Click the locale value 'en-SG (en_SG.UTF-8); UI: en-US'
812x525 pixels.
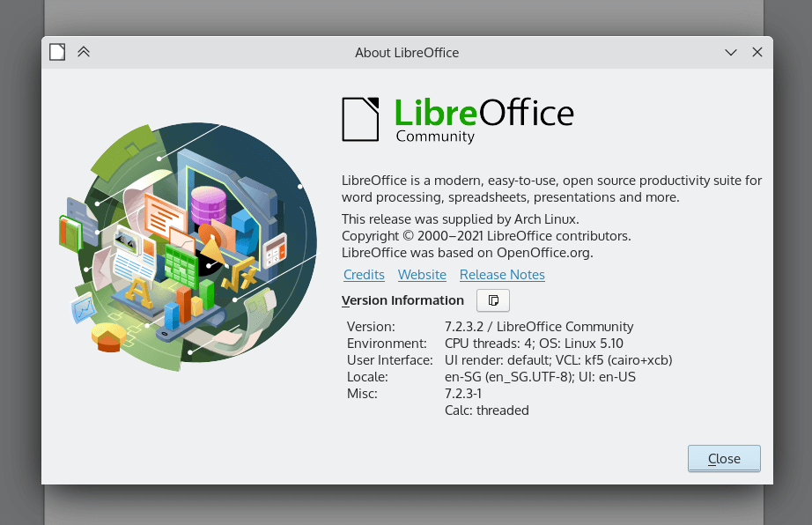[540, 377]
